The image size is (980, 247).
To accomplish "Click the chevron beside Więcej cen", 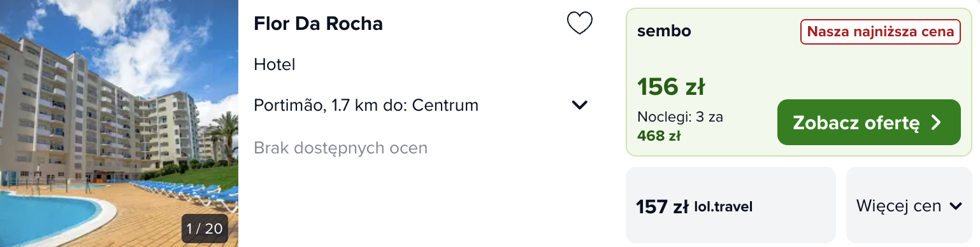I will click(955, 206).
